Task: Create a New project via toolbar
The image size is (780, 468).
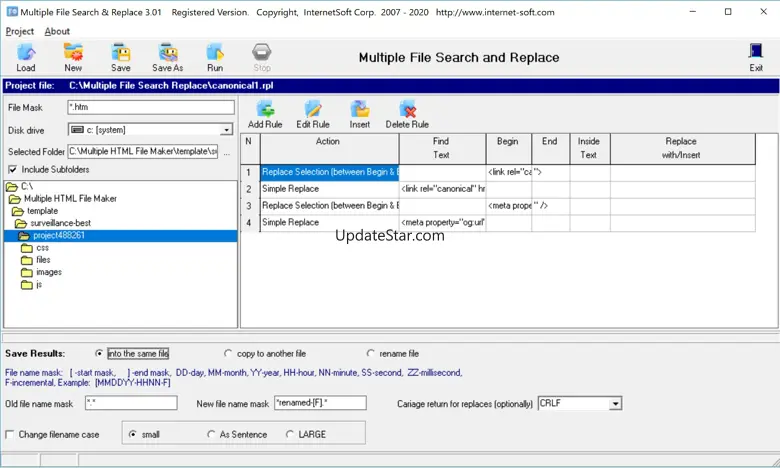Action: pos(73,57)
